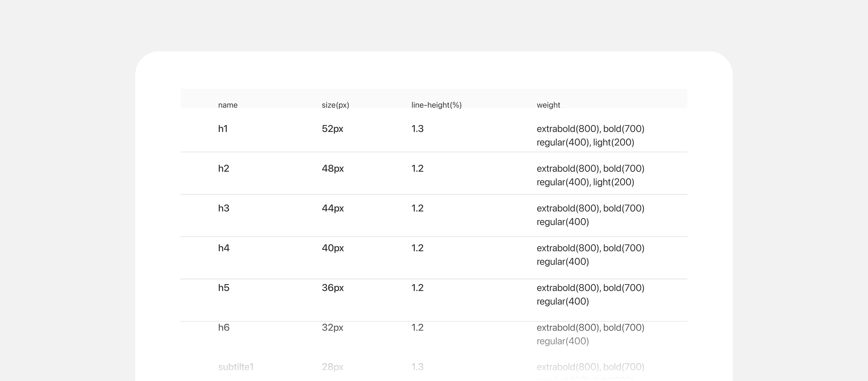Click the h3 row label
This screenshot has height=381, width=868.
223,208
